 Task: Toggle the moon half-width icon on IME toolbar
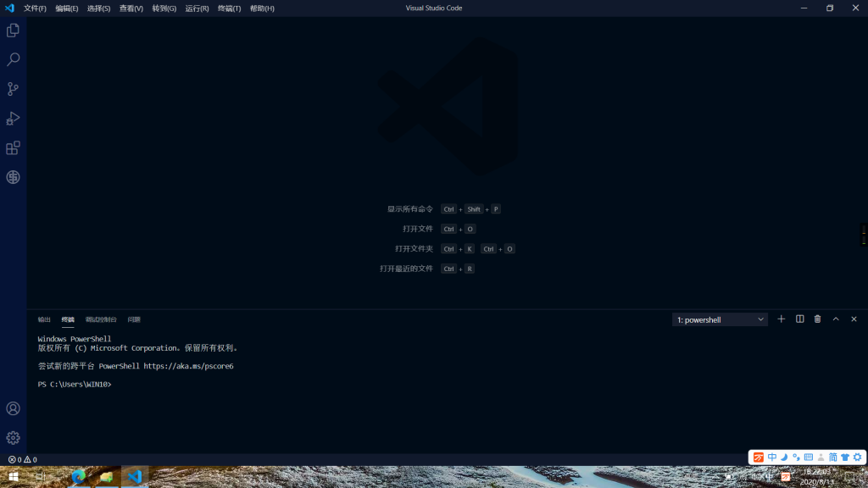(784, 457)
